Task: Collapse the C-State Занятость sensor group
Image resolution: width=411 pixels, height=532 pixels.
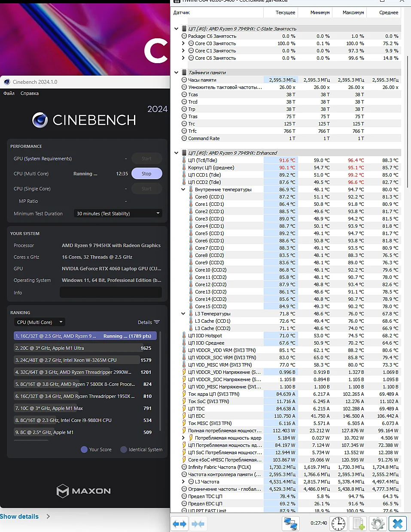Action: 177,29
